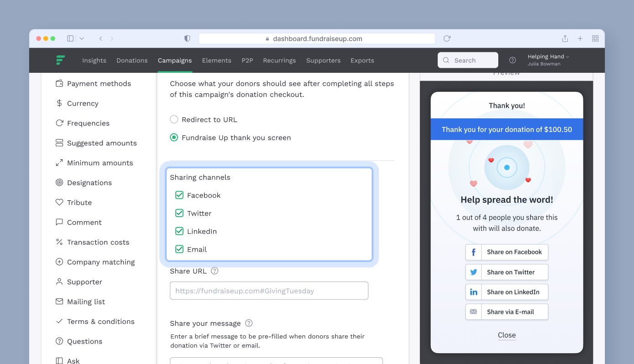The image size is (634, 364).
Task: Open the Donations tab
Action: (132, 61)
